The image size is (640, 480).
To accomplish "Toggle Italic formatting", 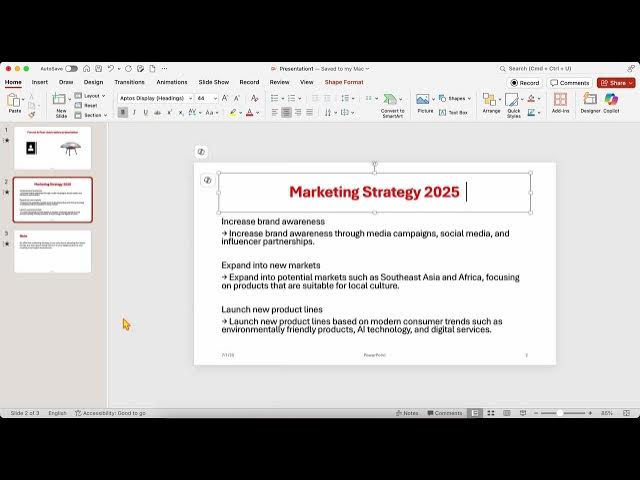I will (134, 112).
